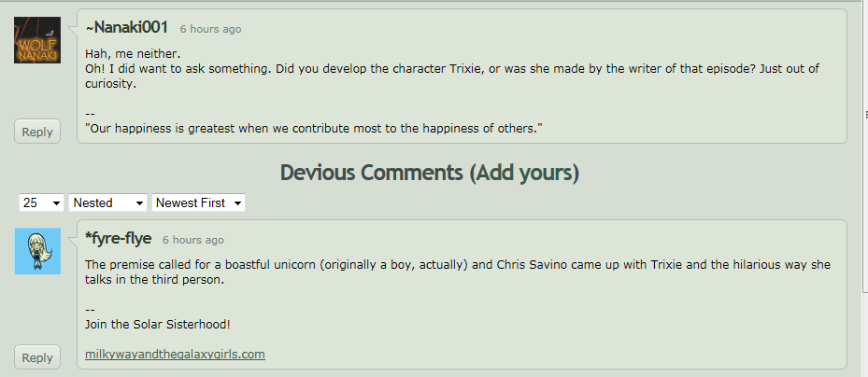
Task: Click the arrow on the Nested dropdown
Action: coord(139,203)
